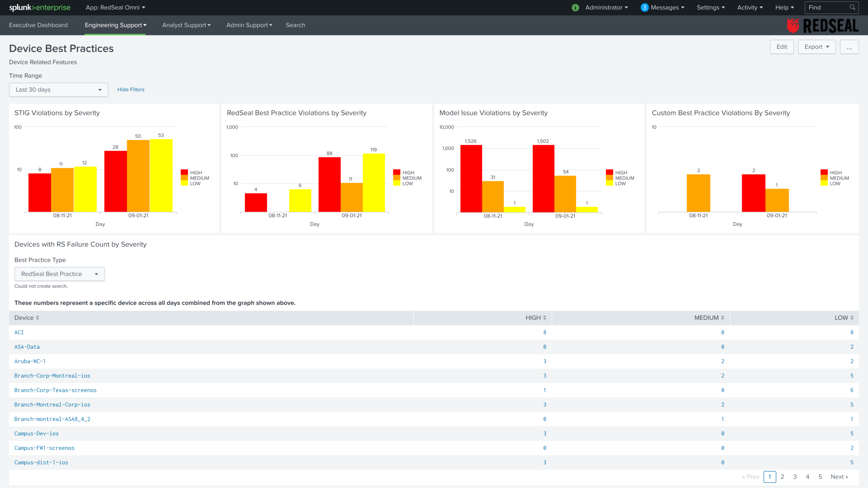Open Analyst Support menu
The image size is (868, 488).
(186, 25)
